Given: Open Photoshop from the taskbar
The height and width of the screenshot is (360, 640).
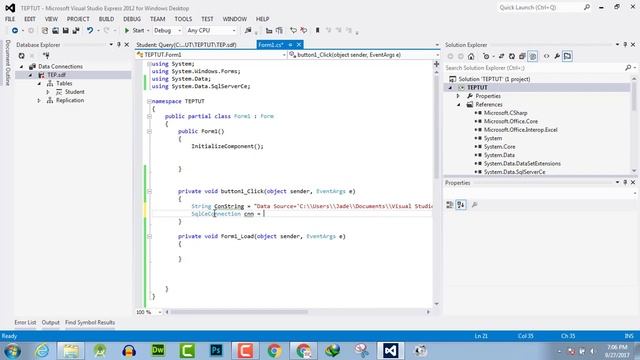Looking at the screenshot, I should tap(216, 351).
